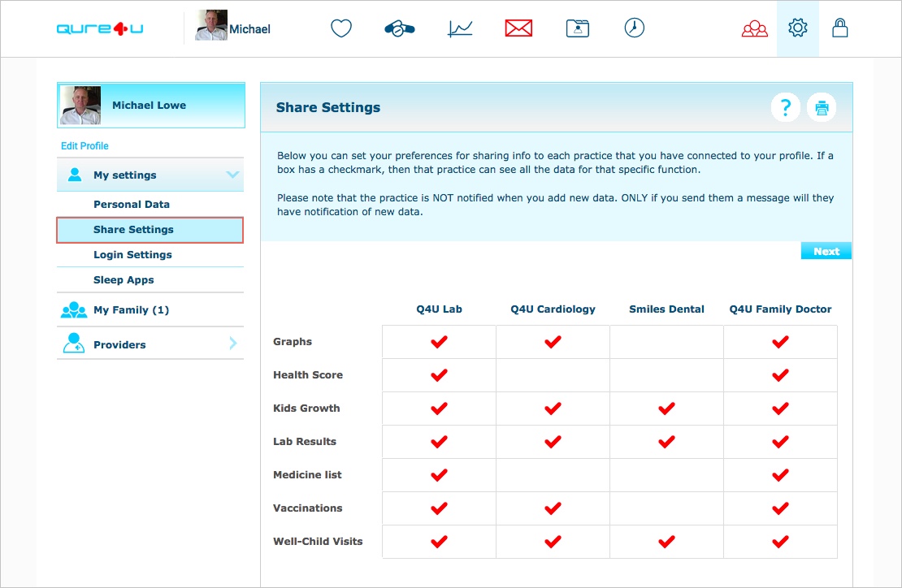Open the medication pills icon
The image size is (902, 588).
399,28
